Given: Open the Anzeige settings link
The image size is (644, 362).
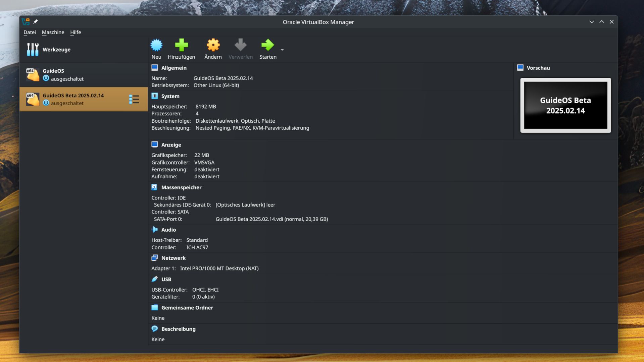Looking at the screenshot, I should 171,145.
